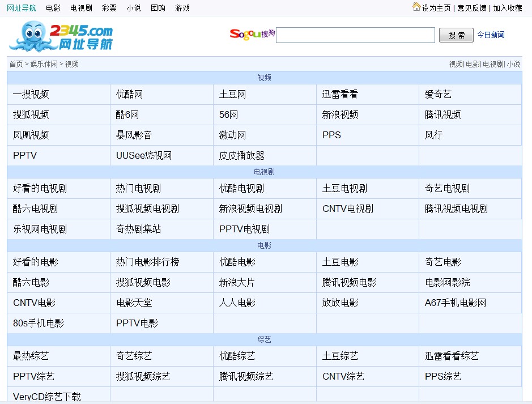Open the 意见反馈 feedback link
This screenshot has height=404, width=532.
(x=471, y=8)
